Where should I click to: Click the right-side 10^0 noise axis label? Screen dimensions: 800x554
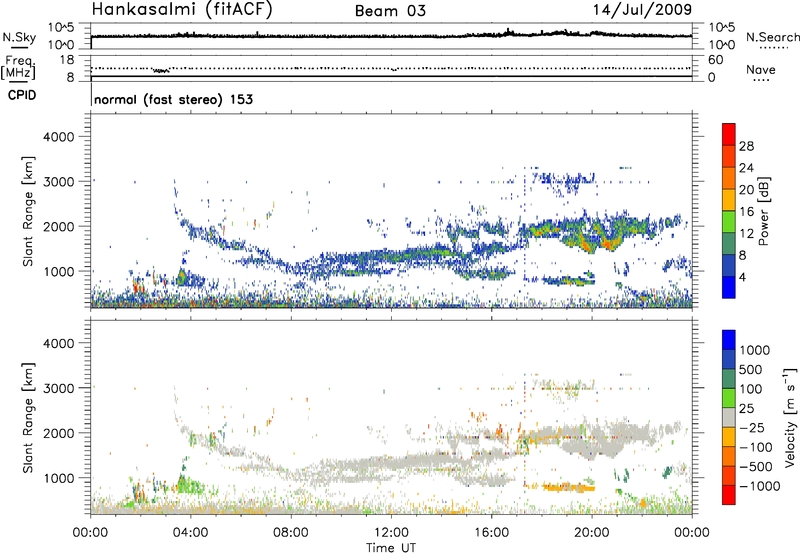(721, 45)
